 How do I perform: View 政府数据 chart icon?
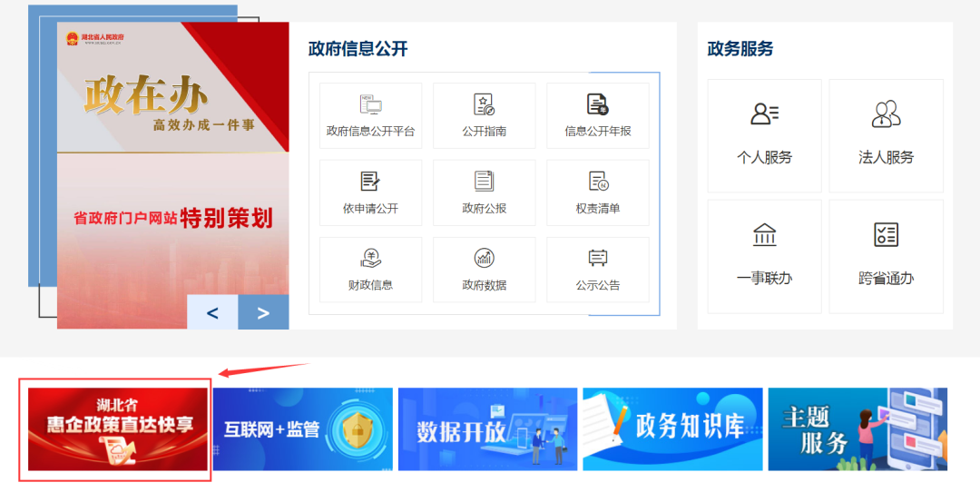click(484, 259)
